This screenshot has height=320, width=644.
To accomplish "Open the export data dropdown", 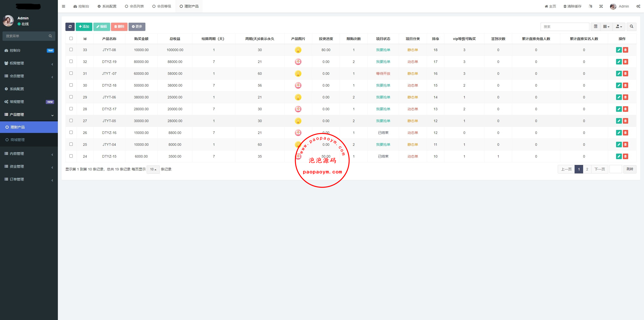I will pyautogui.click(x=619, y=27).
